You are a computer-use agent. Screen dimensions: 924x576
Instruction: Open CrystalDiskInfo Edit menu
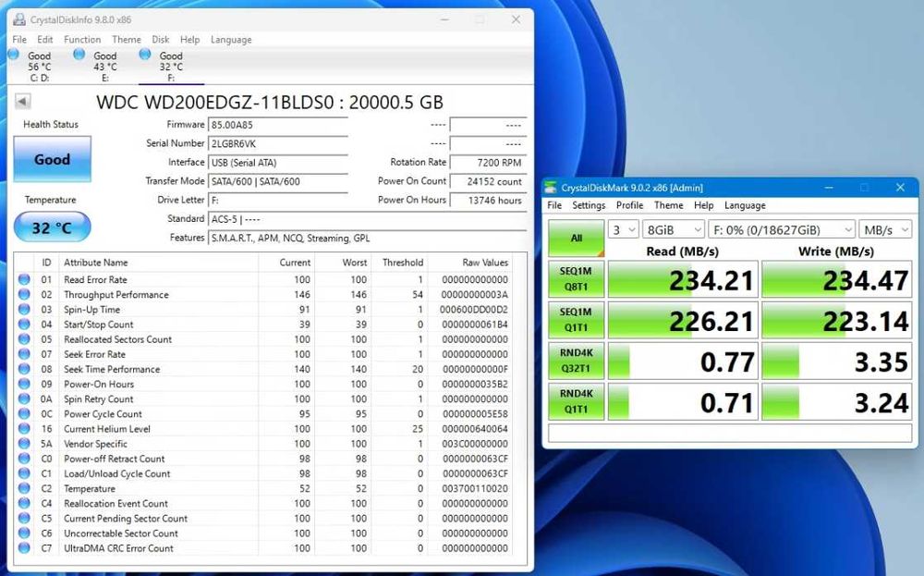coord(44,40)
